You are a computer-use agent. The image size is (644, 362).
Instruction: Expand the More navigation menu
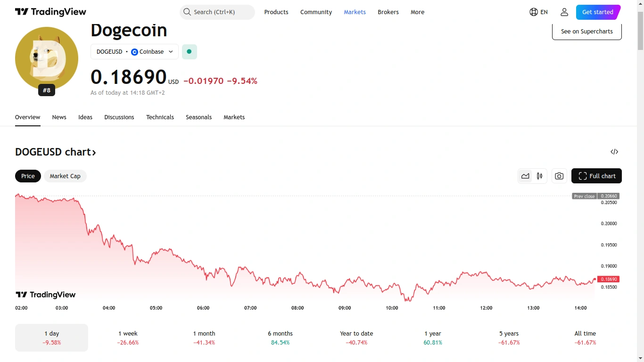[417, 12]
